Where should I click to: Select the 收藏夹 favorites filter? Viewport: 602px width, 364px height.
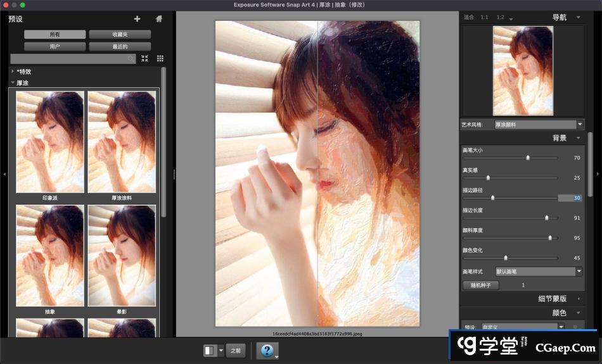coord(120,34)
